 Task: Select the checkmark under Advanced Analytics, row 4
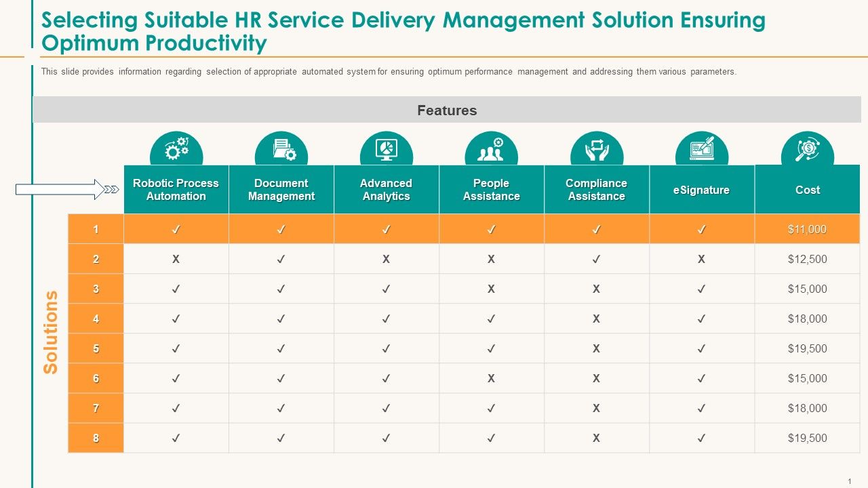(x=386, y=319)
